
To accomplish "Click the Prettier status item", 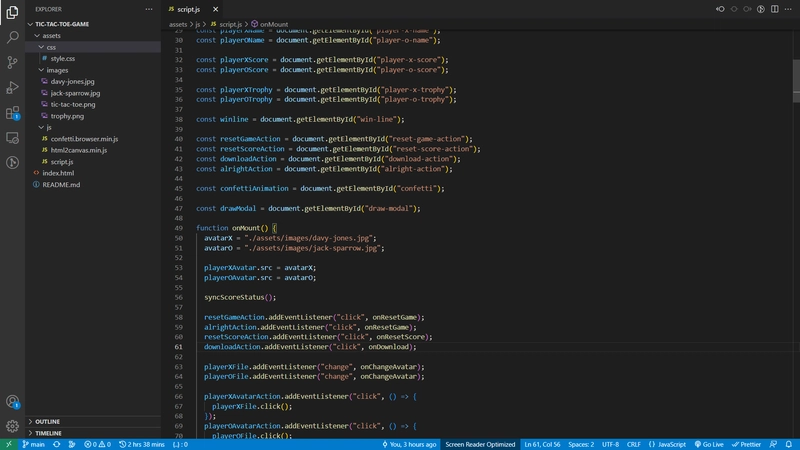I will (746, 444).
